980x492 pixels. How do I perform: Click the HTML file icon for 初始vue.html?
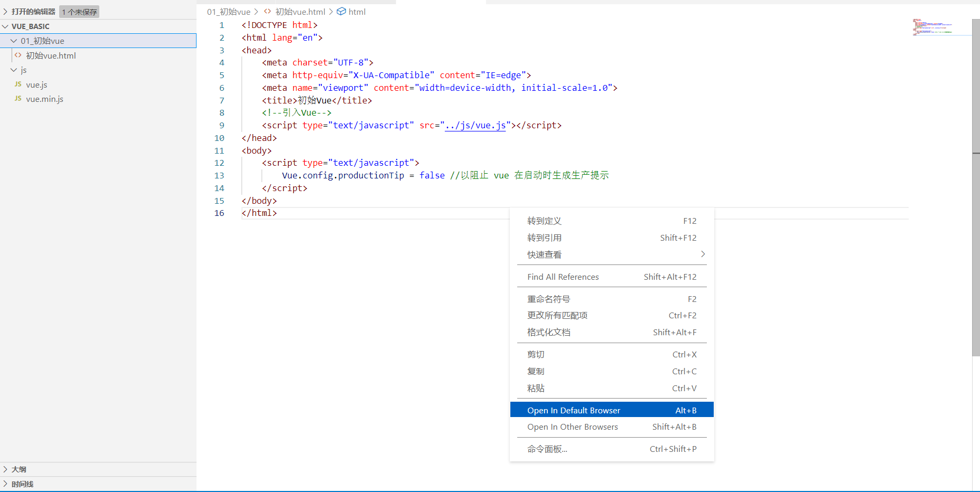(x=18, y=55)
